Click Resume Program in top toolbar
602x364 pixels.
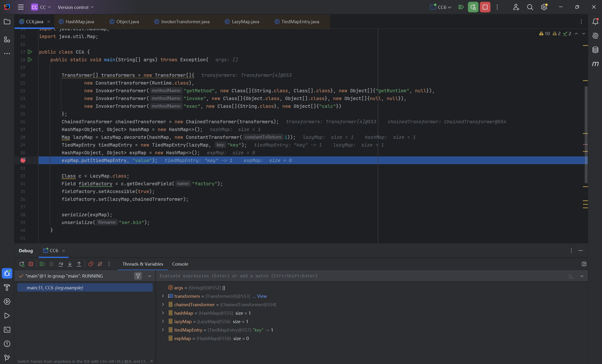click(x=461, y=7)
